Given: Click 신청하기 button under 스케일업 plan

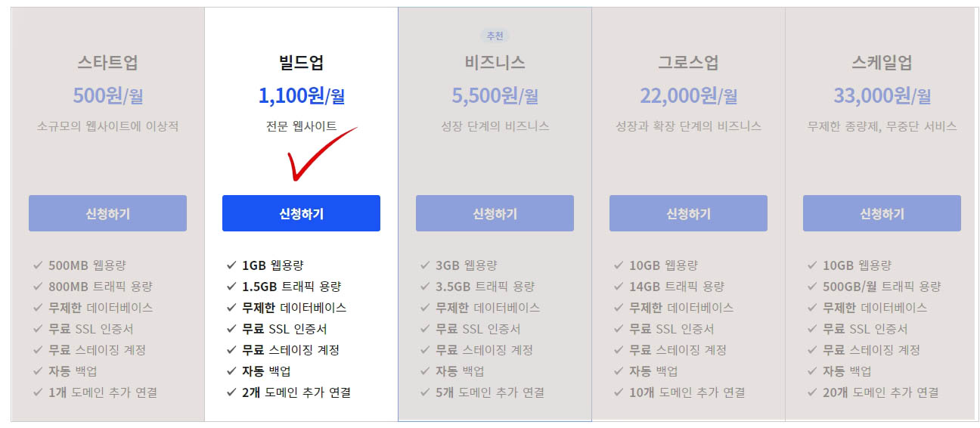Looking at the screenshot, I should pos(882,213).
